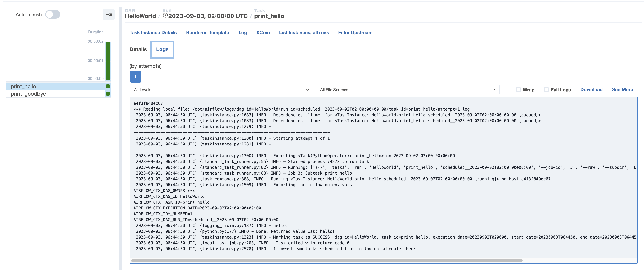This screenshot has width=644, height=270.
Task: Click HelloWorld DAG breadcrumb
Action: [x=140, y=16]
